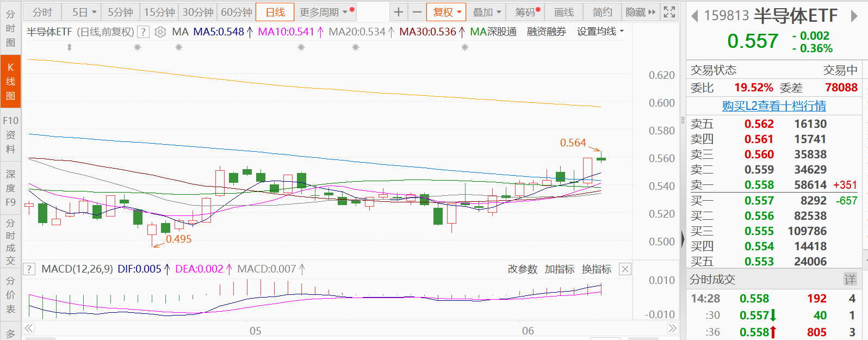Toggle MA深股通 indicator
The width and height of the screenshot is (868, 340).
(x=493, y=32)
